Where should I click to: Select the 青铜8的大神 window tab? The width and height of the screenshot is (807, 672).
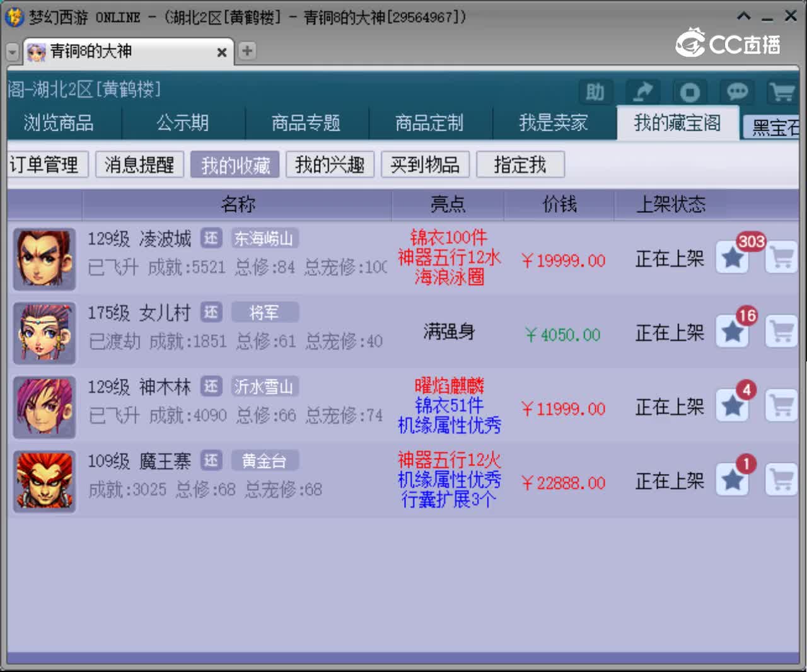pos(128,52)
